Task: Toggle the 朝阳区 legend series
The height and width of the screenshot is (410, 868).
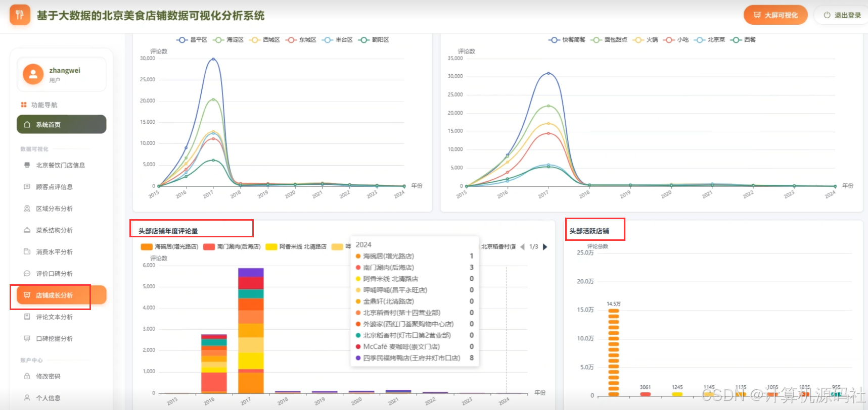Action: pos(374,39)
